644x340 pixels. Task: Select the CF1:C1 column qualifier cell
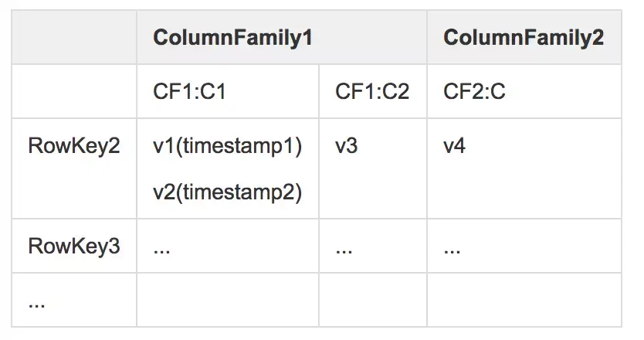coord(190,92)
